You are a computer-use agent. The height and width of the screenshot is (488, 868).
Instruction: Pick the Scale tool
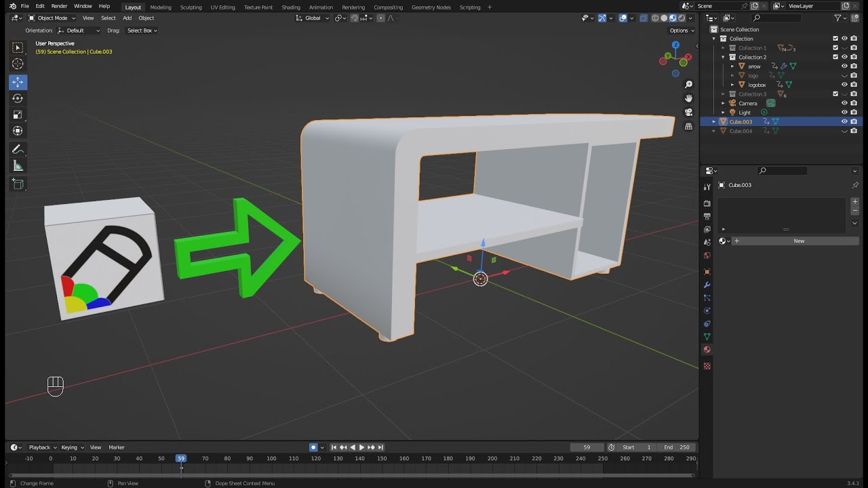[x=18, y=115]
